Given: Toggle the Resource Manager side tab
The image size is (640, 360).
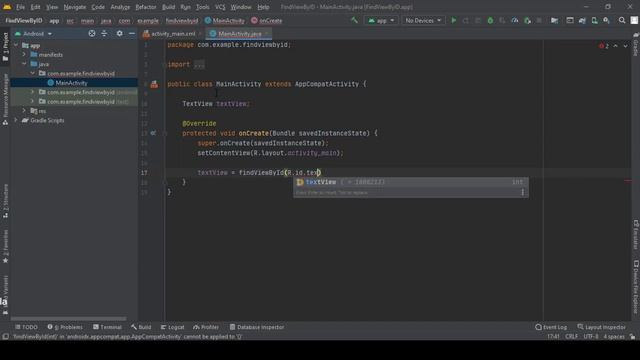Looking at the screenshot, I should coord(5,99).
